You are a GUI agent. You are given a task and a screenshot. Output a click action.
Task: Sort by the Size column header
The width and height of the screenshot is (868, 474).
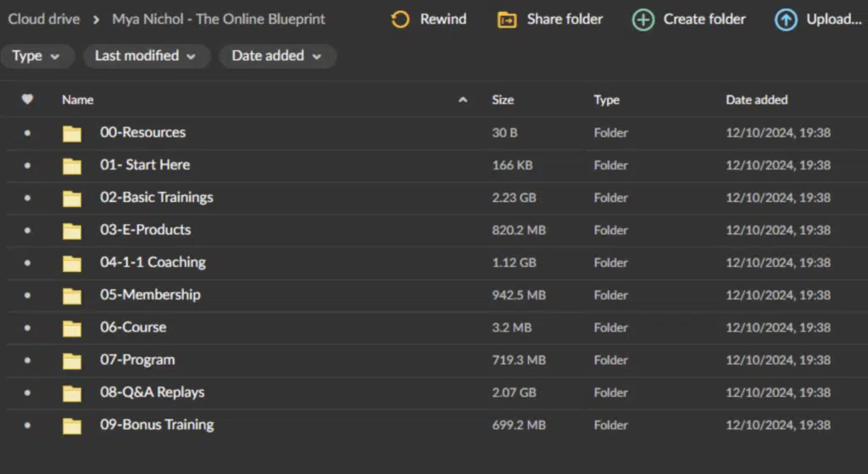pos(503,100)
